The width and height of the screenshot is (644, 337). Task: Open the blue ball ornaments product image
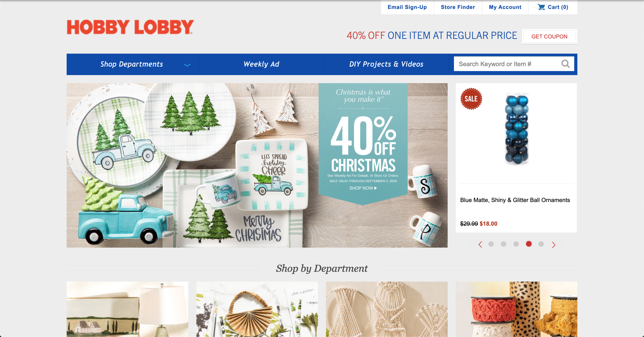click(516, 129)
